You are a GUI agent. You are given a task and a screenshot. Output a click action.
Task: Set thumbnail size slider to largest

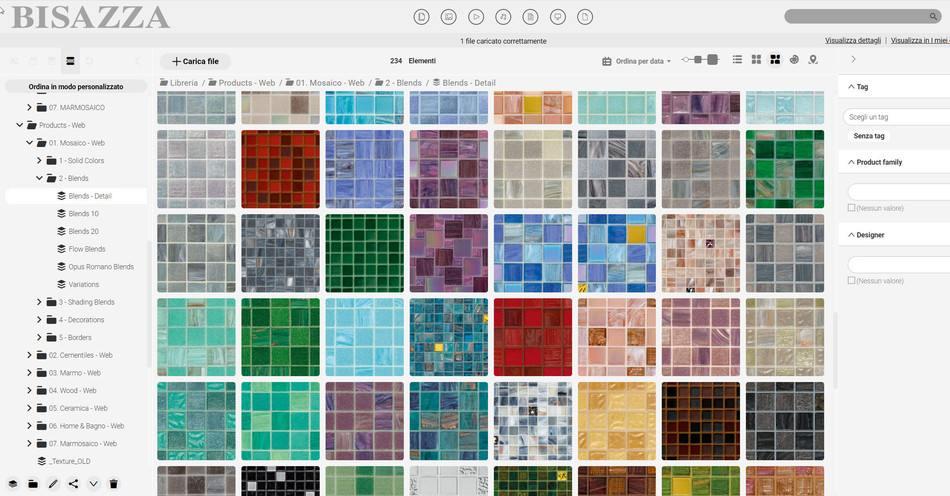[712, 59]
